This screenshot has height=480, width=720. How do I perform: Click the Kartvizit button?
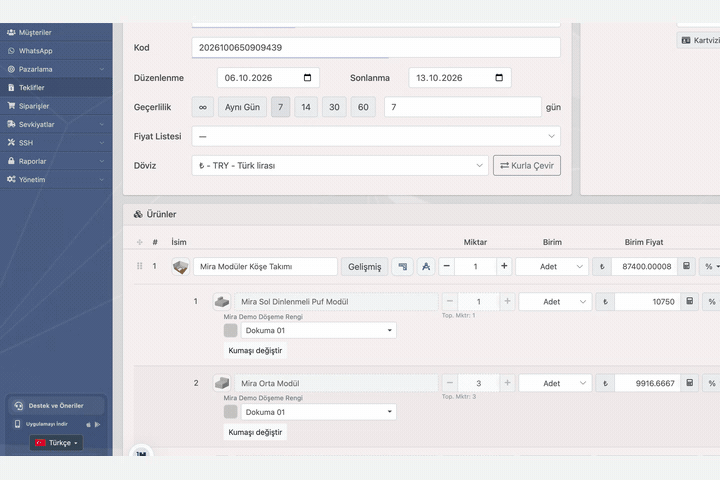point(699,40)
